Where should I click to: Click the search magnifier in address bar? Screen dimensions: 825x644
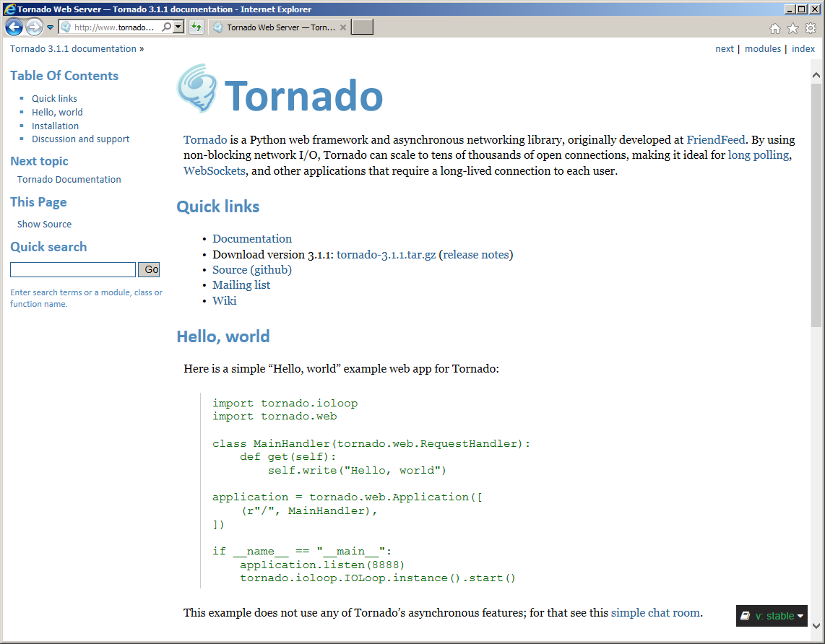[x=166, y=27]
